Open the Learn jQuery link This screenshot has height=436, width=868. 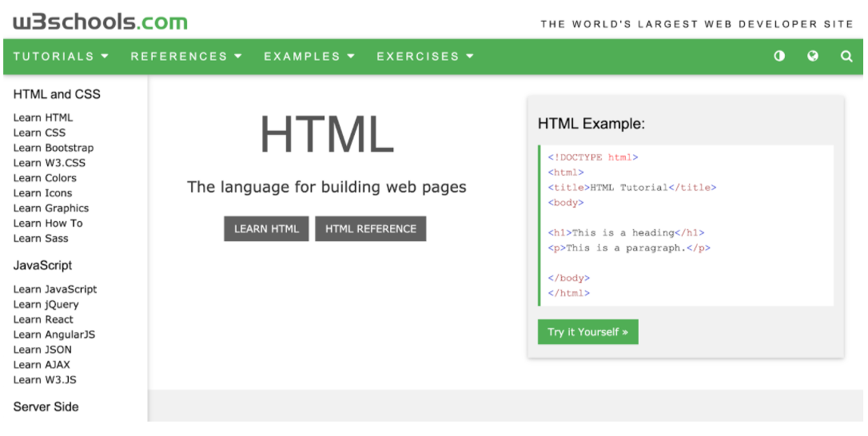click(46, 304)
